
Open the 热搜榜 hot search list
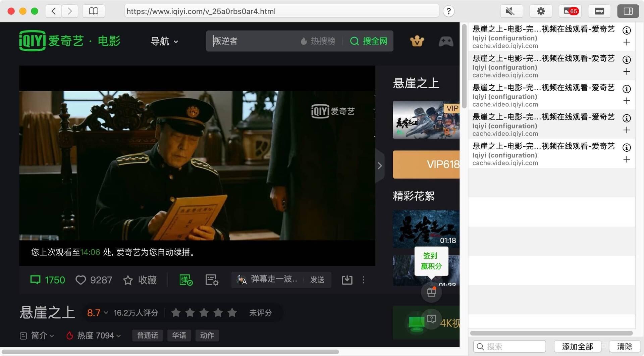[x=318, y=41]
